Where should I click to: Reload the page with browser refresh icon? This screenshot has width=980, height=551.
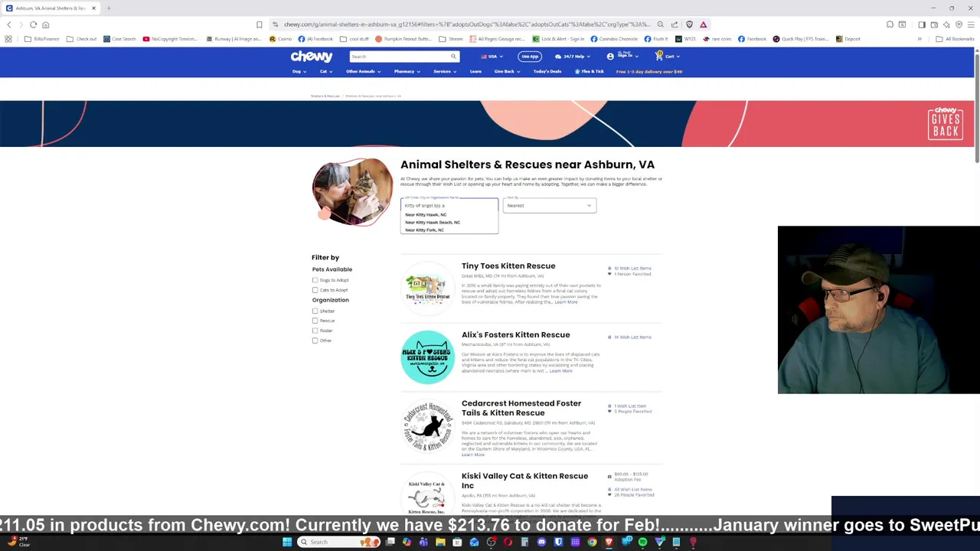click(34, 24)
